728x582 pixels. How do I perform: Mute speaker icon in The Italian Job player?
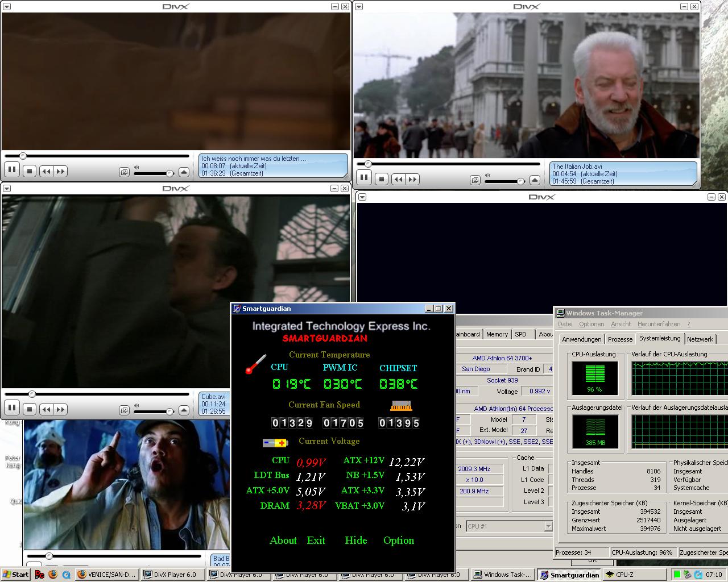coord(488,175)
